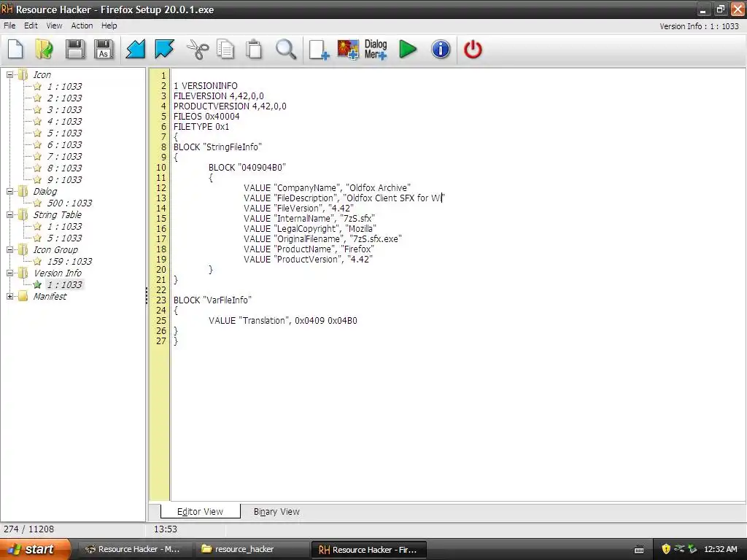Click the ProductName "Firefox" line

pyautogui.click(x=309, y=249)
